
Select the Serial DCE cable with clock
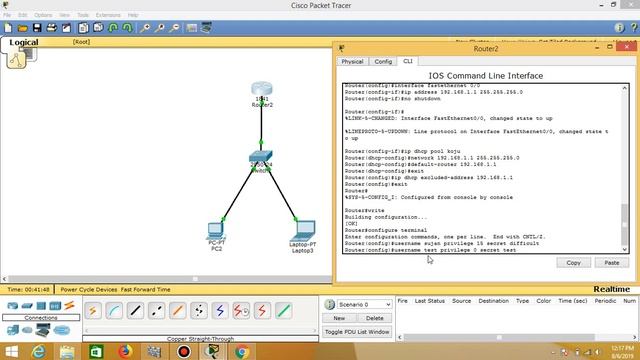242,311
